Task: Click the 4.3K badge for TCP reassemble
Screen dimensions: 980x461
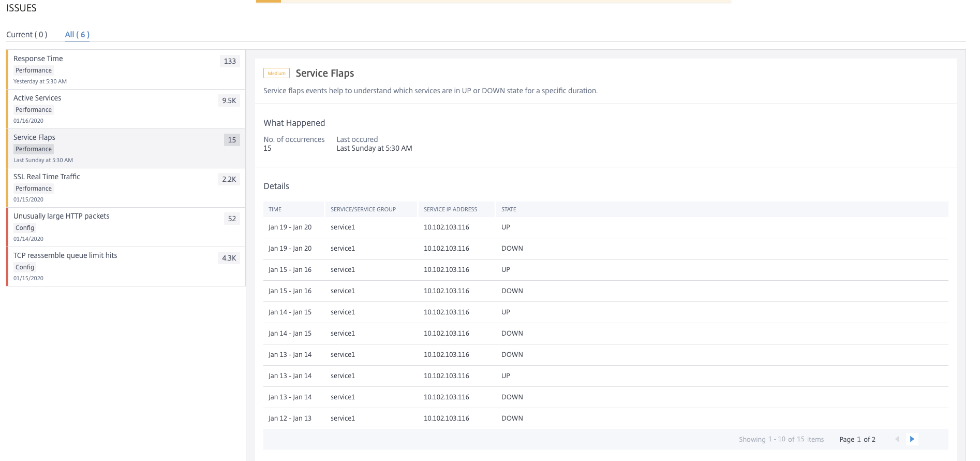Action: click(x=229, y=258)
